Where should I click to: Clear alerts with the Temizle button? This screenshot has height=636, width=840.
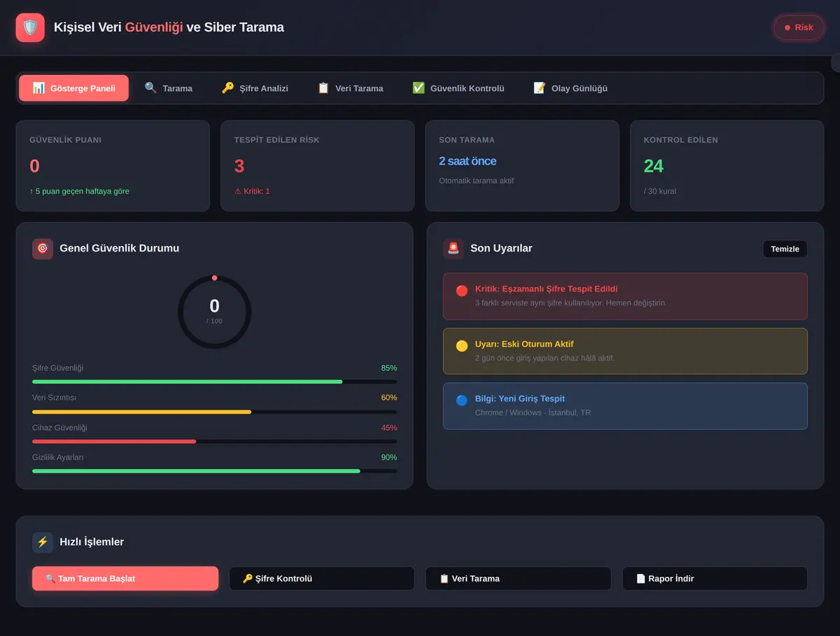[785, 249]
